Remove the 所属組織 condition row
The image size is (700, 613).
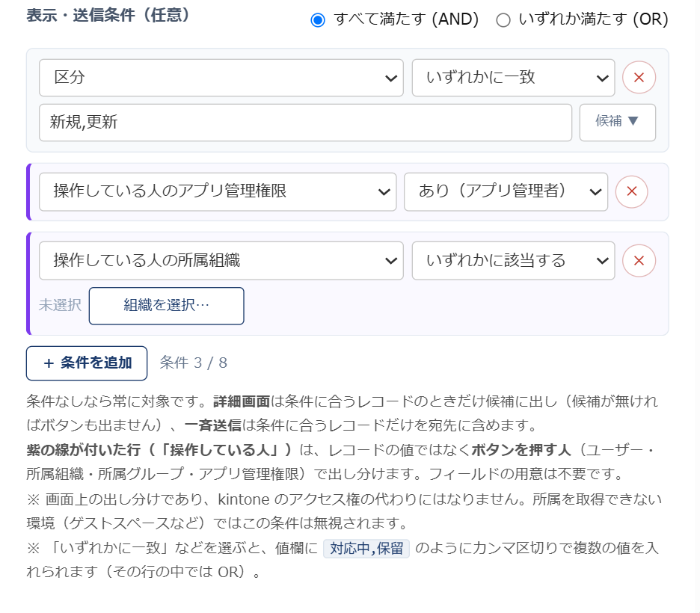[x=639, y=261]
